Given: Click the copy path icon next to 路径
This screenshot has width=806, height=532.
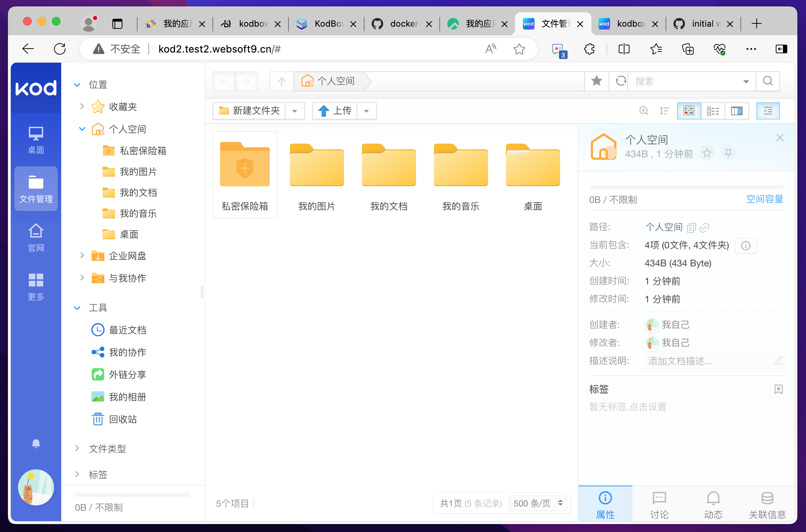Looking at the screenshot, I should [691, 227].
